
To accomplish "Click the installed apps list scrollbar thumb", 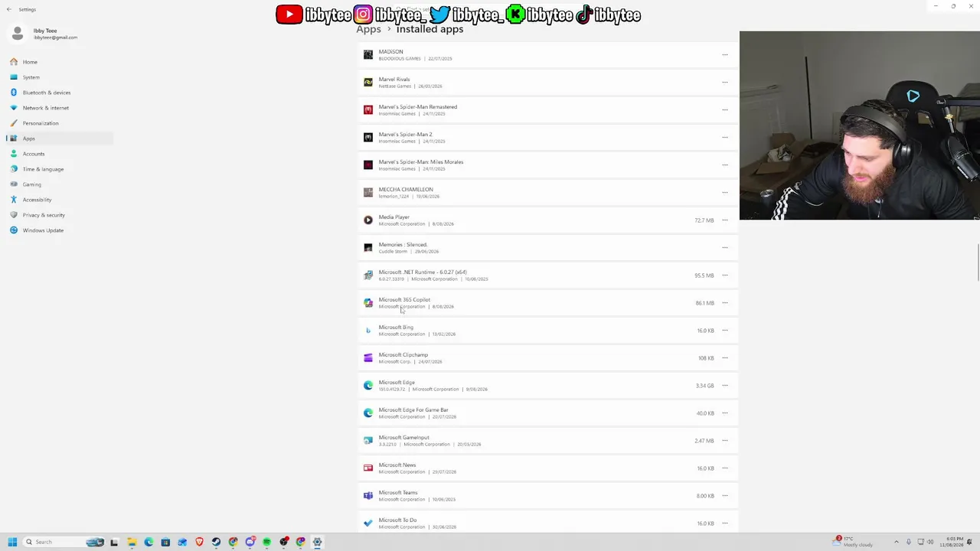I will click(x=978, y=262).
